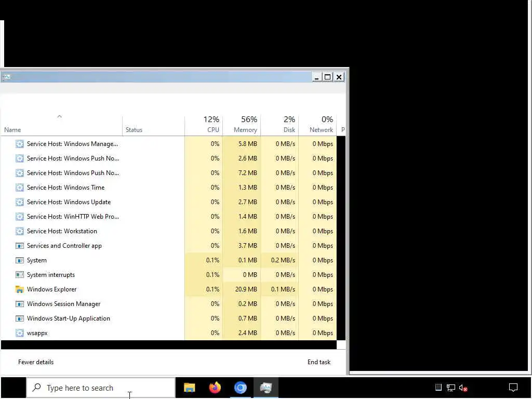
Task: Select the Windows Session Manager row
Action: [x=169, y=304]
